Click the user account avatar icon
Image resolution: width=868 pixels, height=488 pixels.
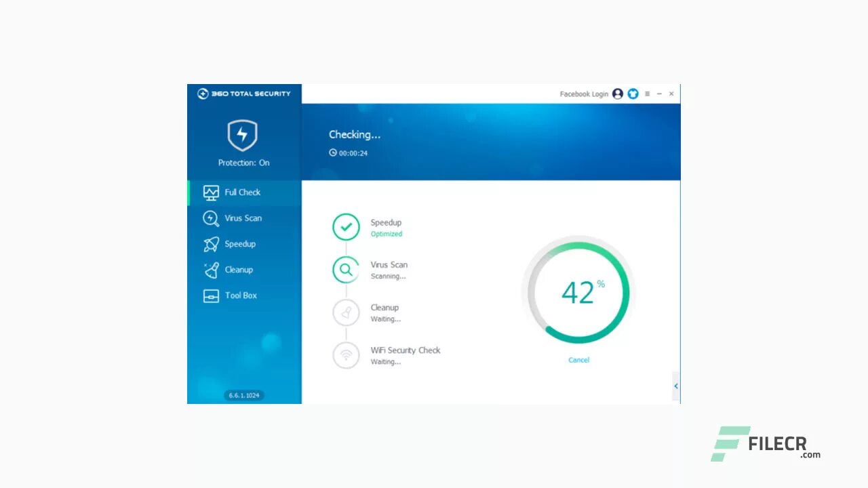tap(618, 94)
